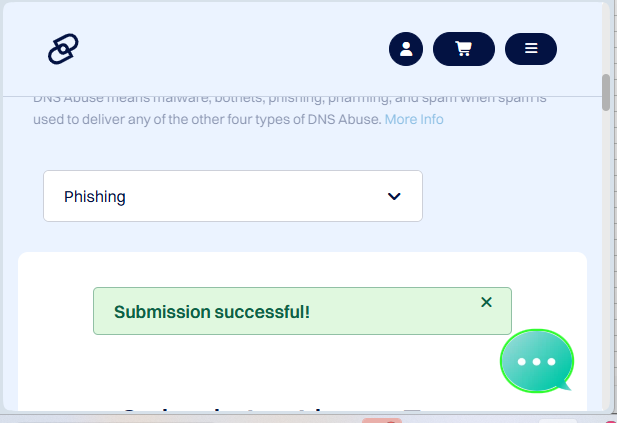Click the dropdown chevron arrow
This screenshot has width=617, height=423.
pos(394,196)
